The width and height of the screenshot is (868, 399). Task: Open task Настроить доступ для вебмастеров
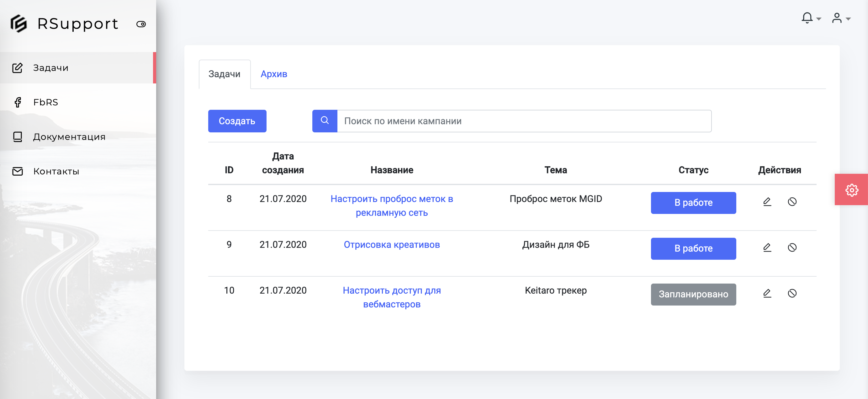coord(392,297)
